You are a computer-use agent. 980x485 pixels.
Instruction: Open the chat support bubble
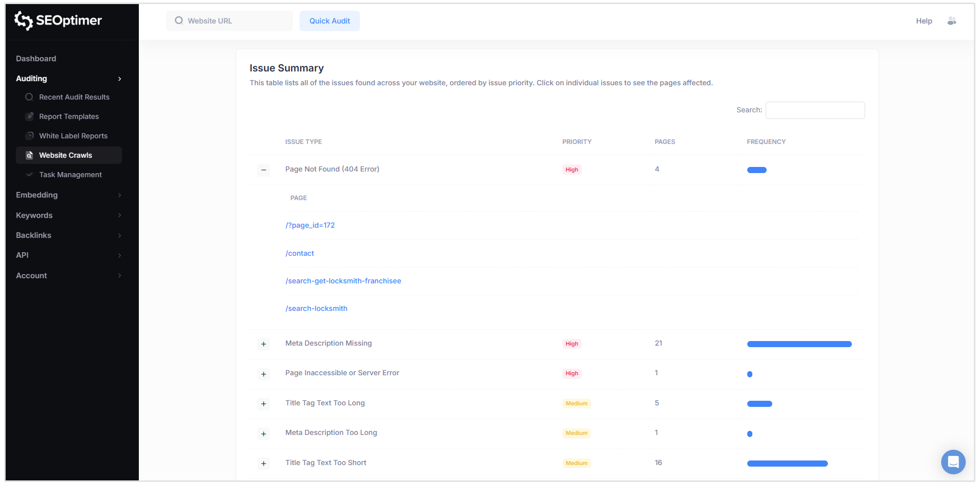pos(953,462)
